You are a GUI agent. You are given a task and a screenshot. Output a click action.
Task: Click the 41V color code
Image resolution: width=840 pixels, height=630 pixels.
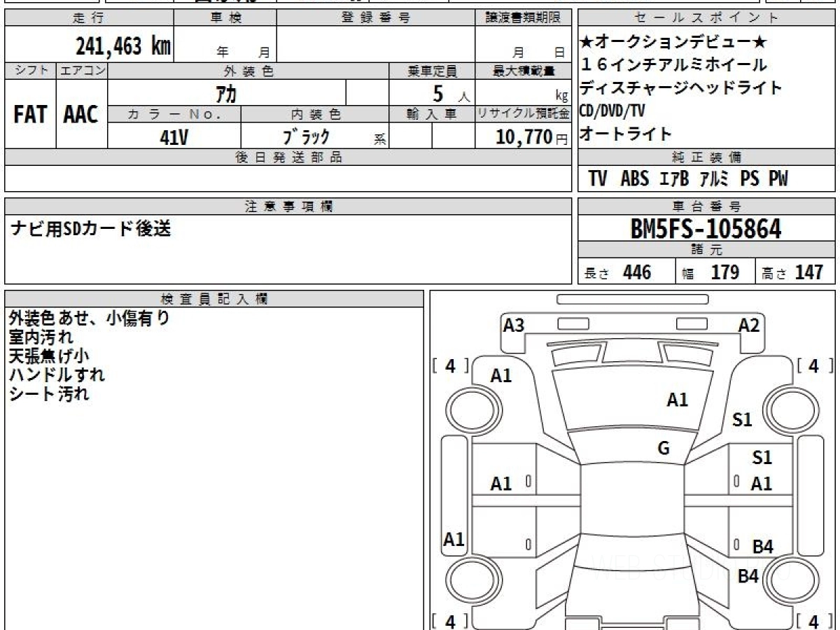[x=174, y=136]
